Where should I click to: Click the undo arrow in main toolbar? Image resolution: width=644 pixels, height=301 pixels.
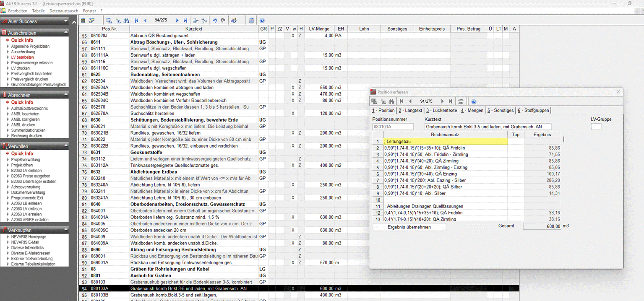[214, 20]
